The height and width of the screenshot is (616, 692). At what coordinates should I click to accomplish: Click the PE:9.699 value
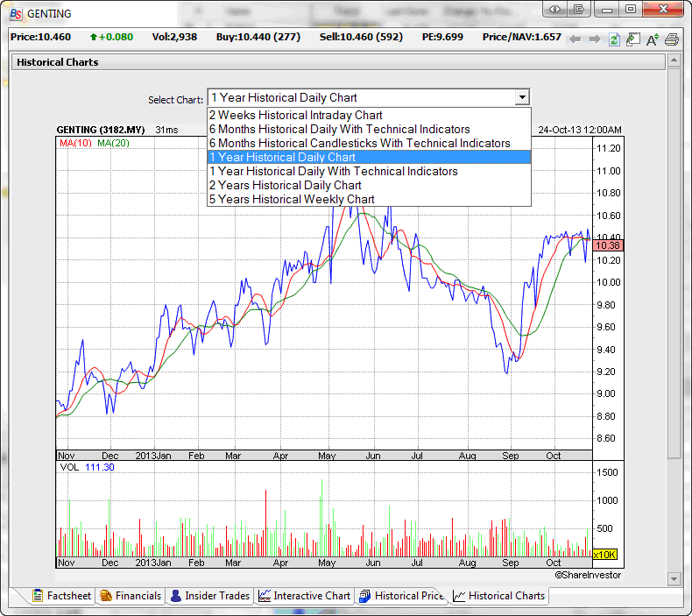[442, 37]
